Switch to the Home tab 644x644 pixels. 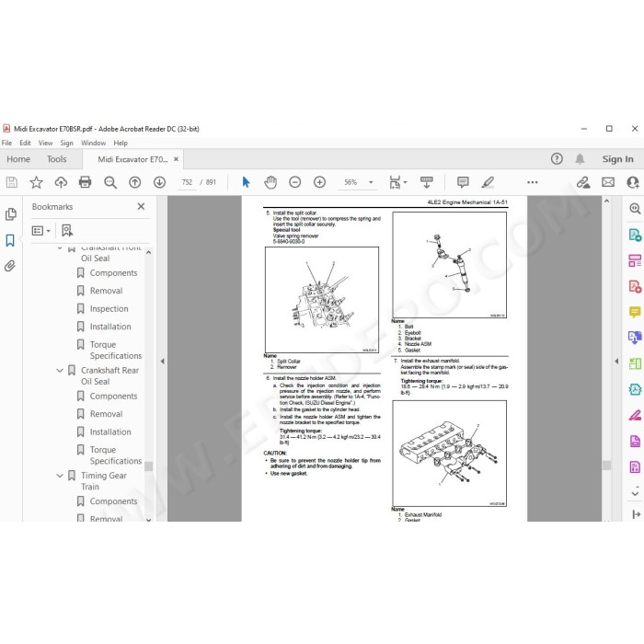click(18, 159)
